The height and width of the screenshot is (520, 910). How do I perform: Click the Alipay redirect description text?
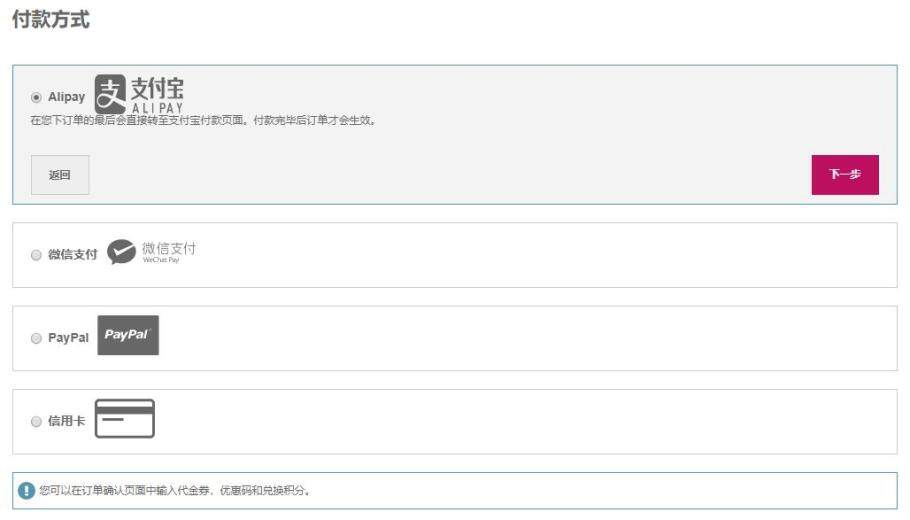pyautogui.click(x=203, y=121)
